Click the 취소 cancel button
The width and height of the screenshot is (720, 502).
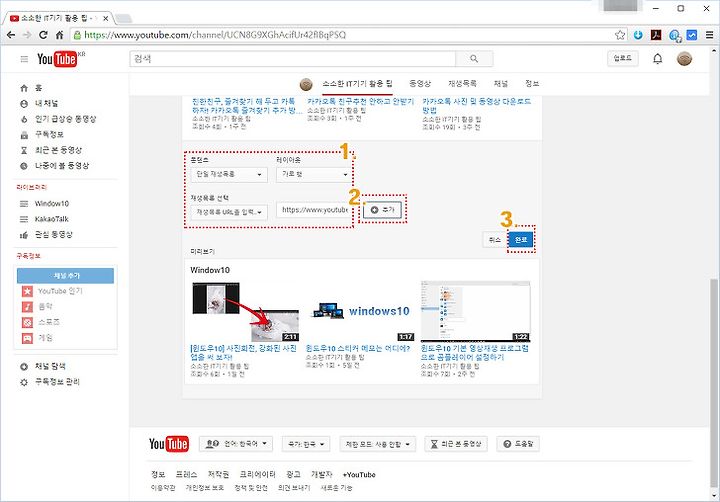[x=495, y=239]
